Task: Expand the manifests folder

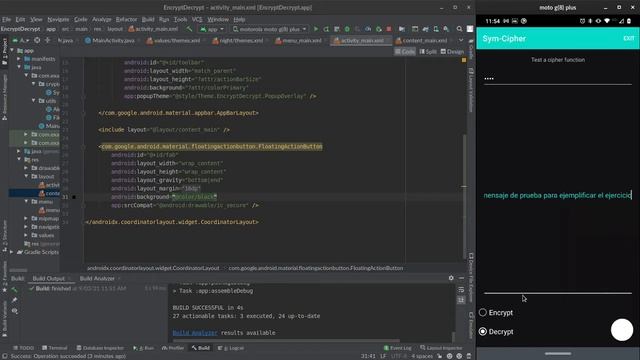Action: (19, 59)
